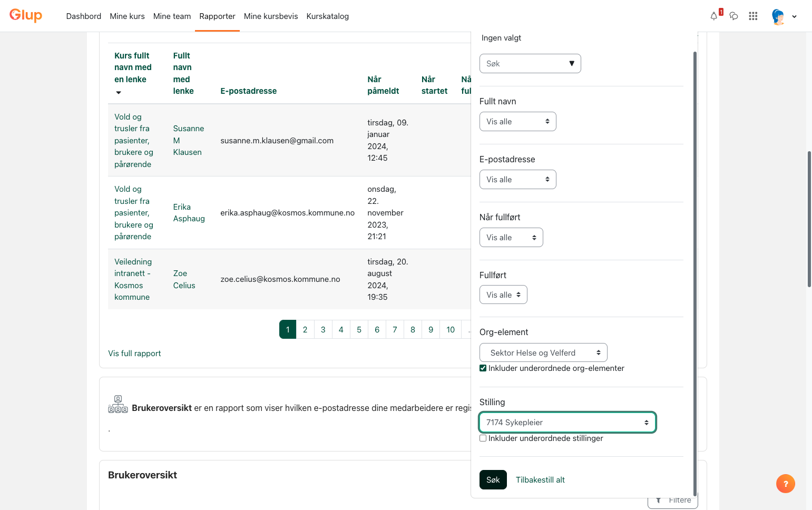Select the Rapporter tab

[217, 16]
